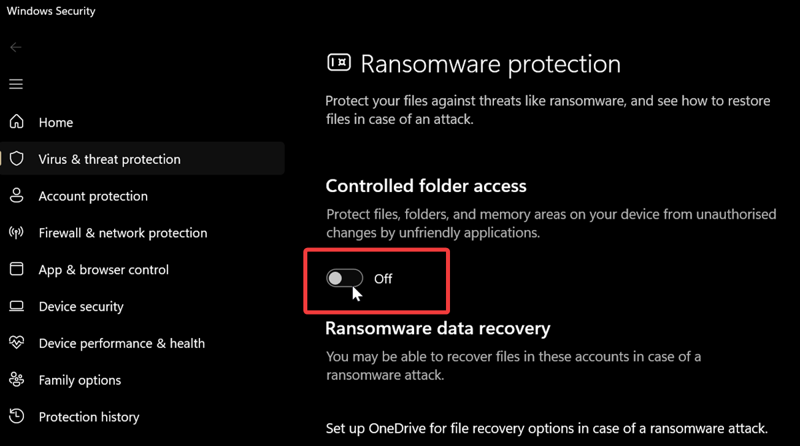Viewport: 800px width, 446px height.
Task: Click the Ransomware protection heading icon
Action: 339,64
